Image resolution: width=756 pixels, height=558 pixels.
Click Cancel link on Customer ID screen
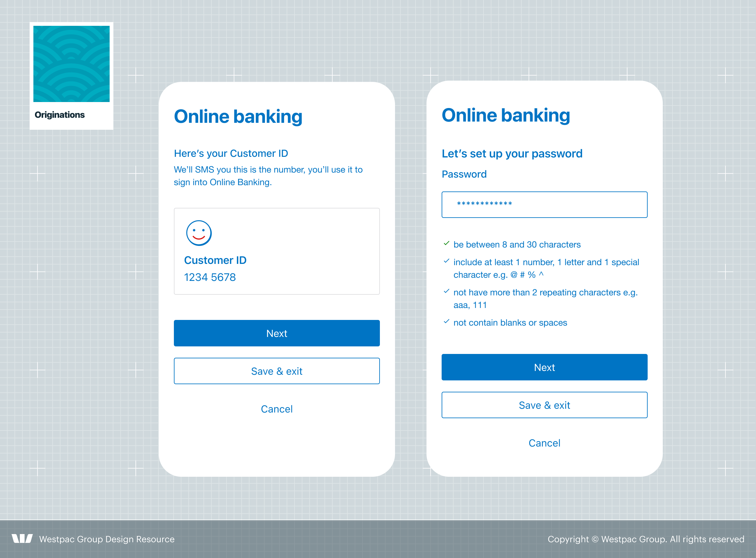click(x=276, y=409)
